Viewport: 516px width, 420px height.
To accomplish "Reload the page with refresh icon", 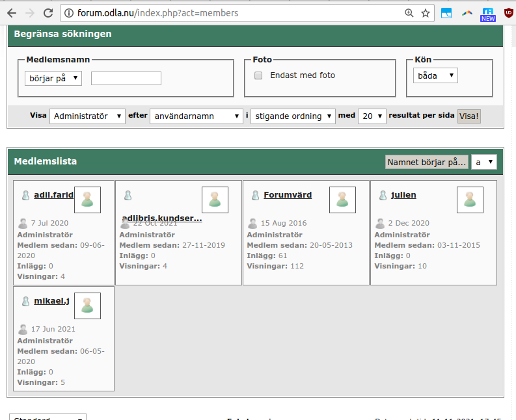I will click(x=48, y=13).
